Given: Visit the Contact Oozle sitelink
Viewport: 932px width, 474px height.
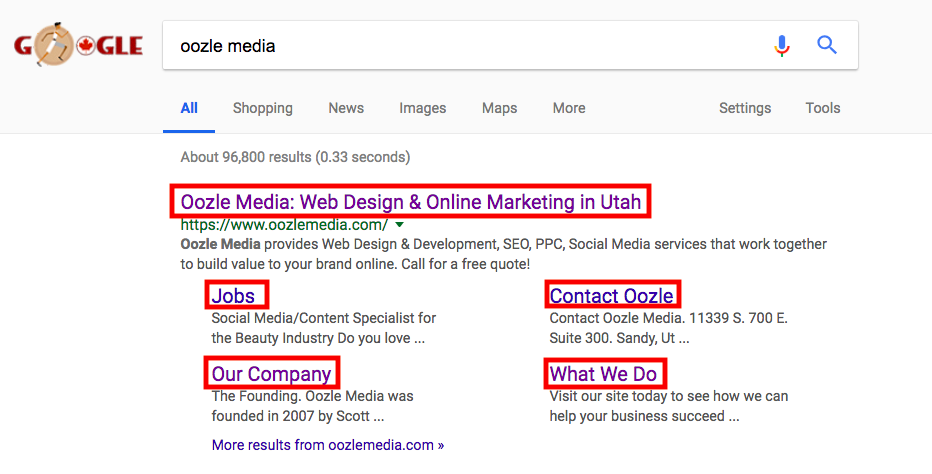Looking at the screenshot, I should [x=612, y=296].
